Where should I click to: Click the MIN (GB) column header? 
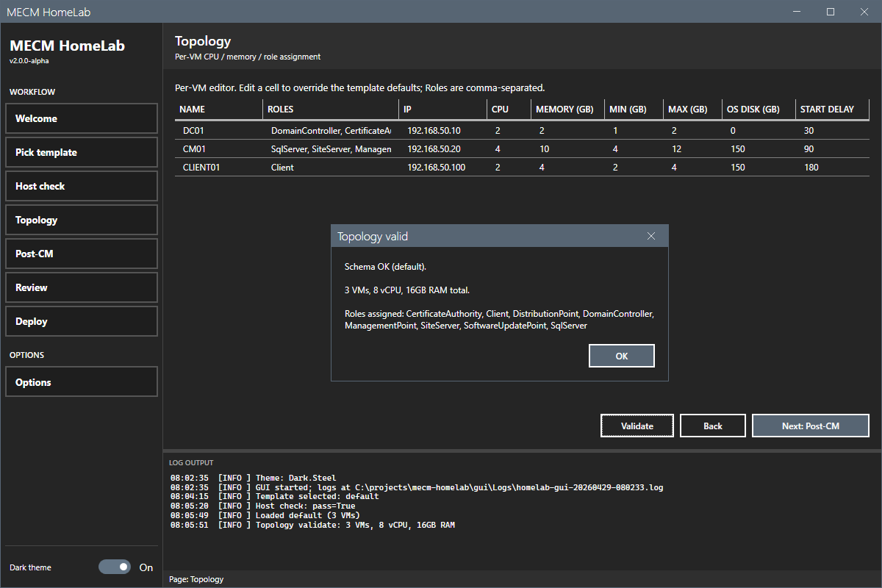coord(634,110)
